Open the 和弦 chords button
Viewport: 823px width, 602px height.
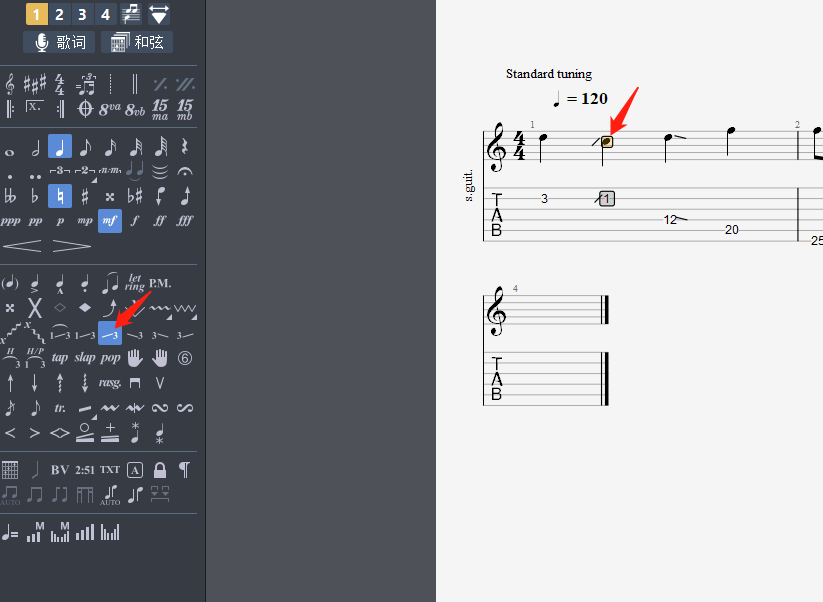coord(137,42)
